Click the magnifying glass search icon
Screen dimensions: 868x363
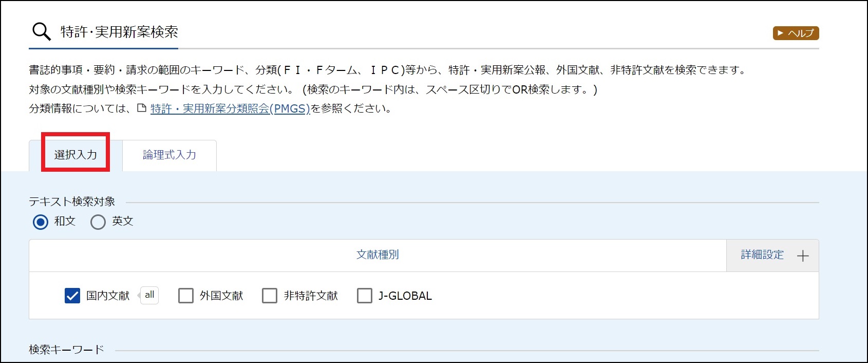41,32
